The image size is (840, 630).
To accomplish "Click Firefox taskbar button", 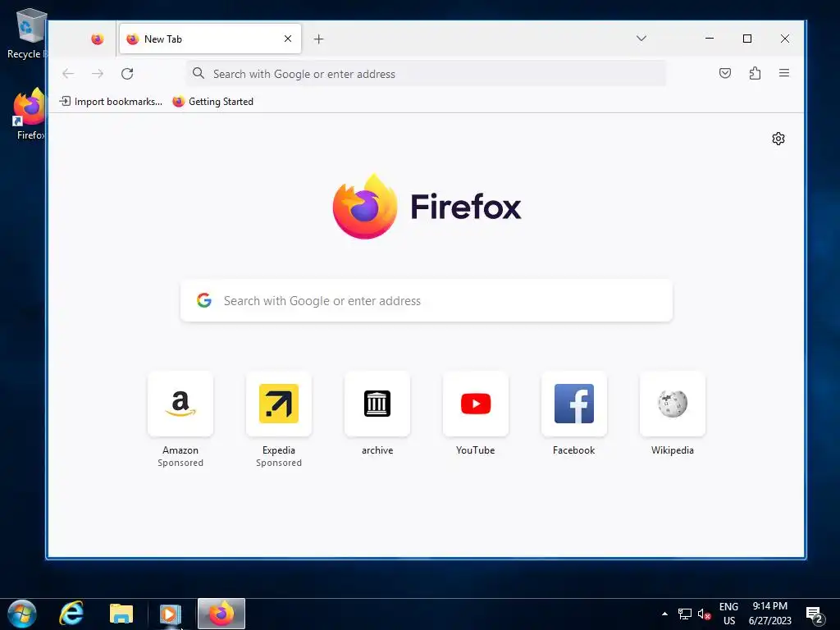I will (x=221, y=614).
